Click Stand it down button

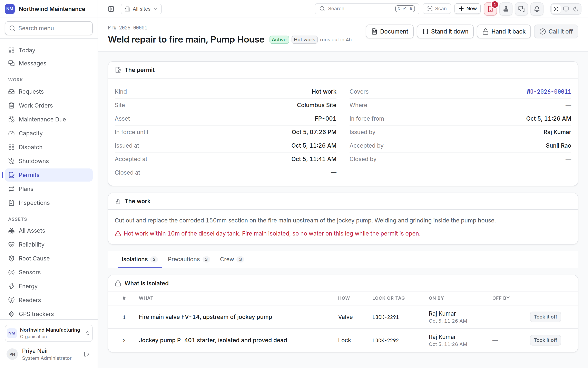click(445, 31)
